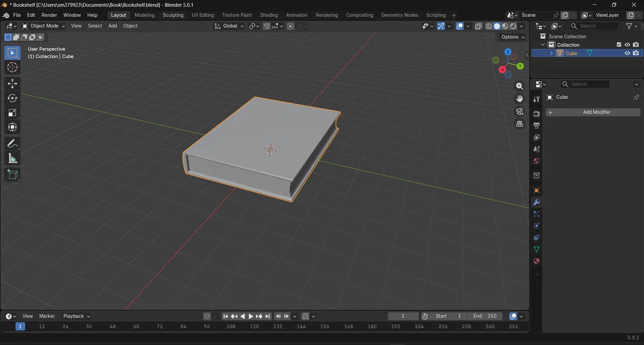Viewport: 644px width, 345px height.
Task: Open the Object Mode dropdown
Action: 44,26
